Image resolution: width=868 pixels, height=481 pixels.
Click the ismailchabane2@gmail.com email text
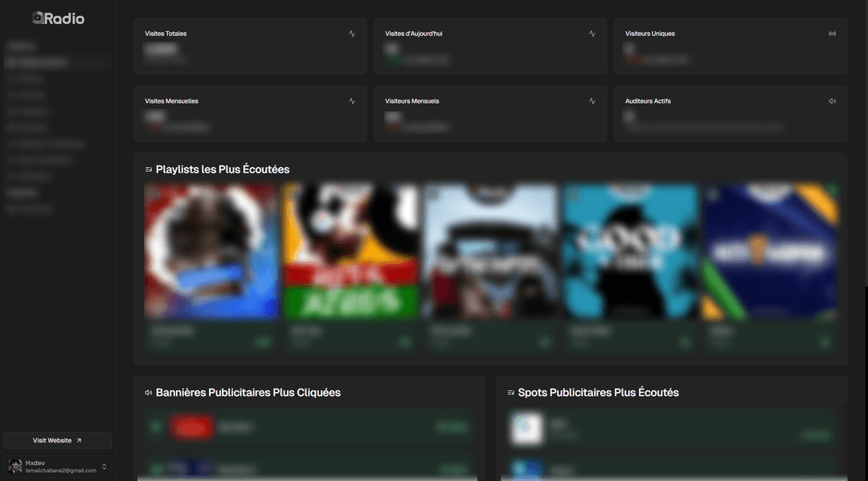(61, 471)
